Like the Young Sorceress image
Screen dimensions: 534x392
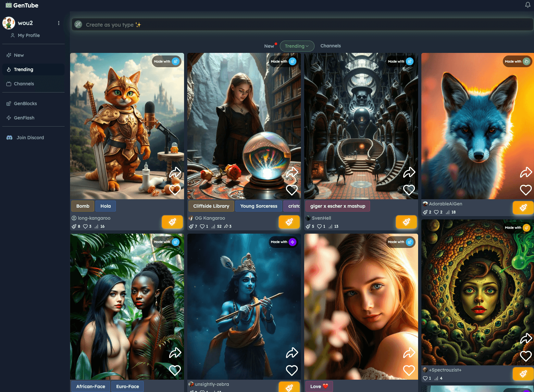(x=292, y=190)
